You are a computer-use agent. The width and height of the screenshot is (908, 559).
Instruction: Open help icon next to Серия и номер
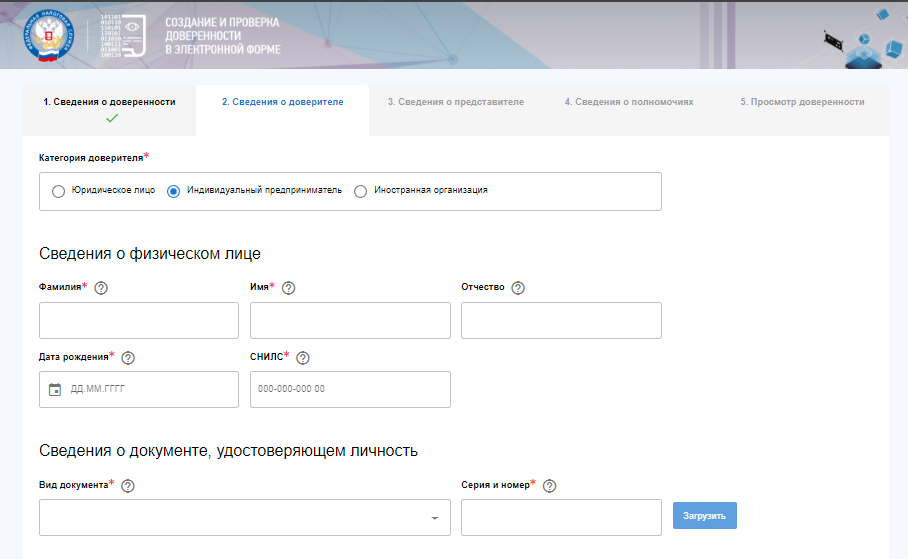pos(550,486)
